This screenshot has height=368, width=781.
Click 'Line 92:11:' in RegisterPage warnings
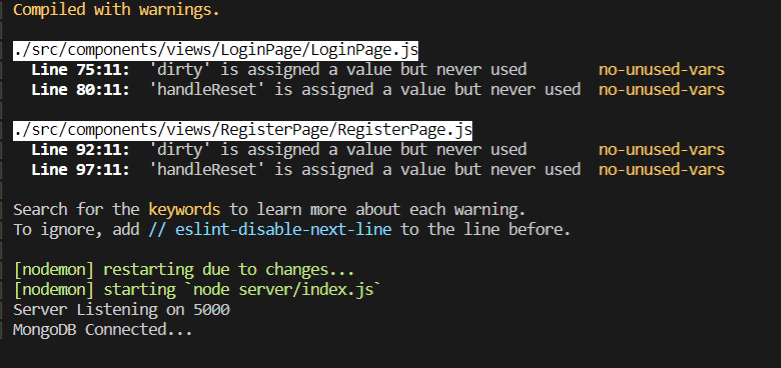(x=80, y=149)
